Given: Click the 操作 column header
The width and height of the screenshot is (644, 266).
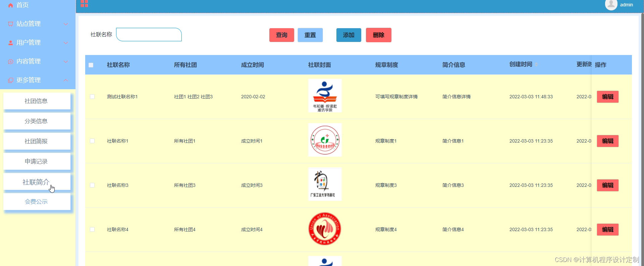Looking at the screenshot, I should pos(601,65).
